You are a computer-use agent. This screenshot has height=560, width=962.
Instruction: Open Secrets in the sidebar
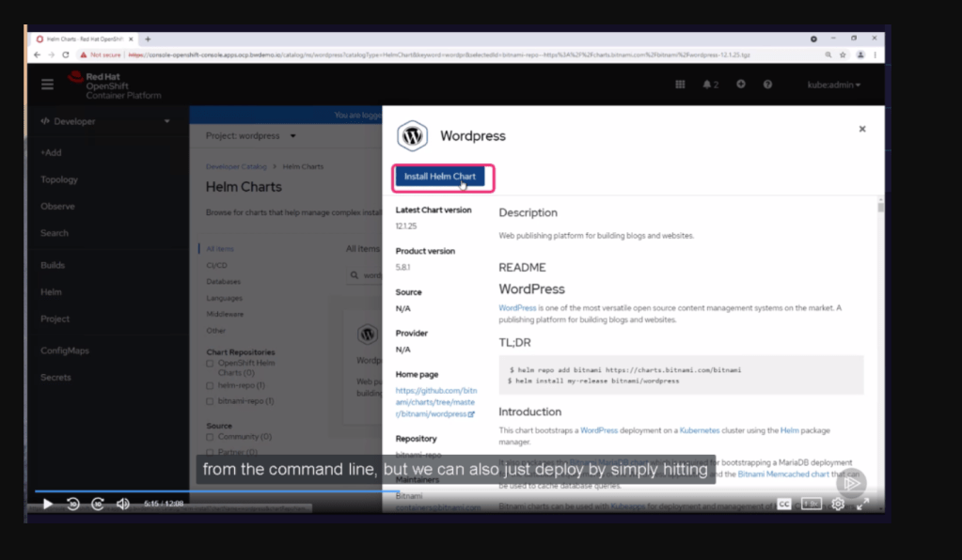55,378
